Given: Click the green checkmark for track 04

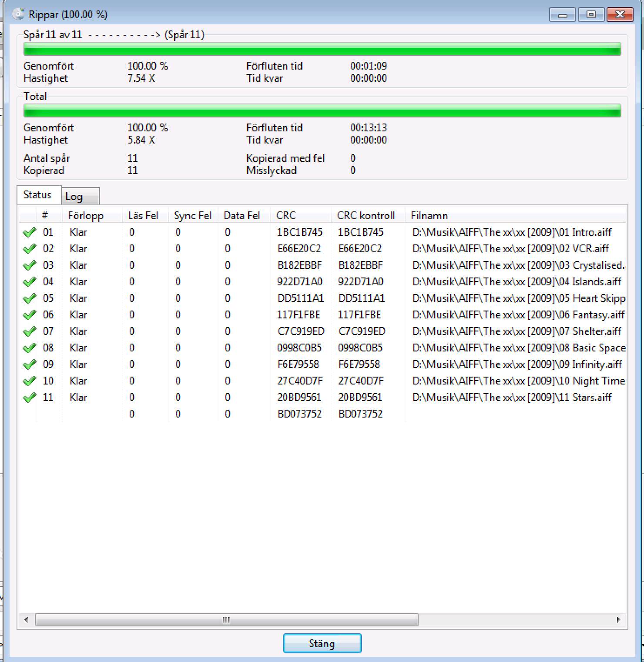Looking at the screenshot, I should [x=29, y=282].
